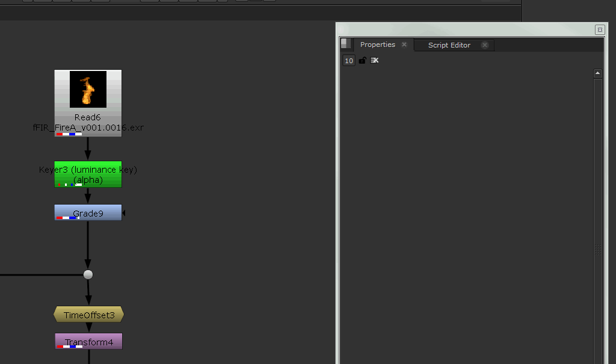
Task: Open the pane content menu icon
Action: pyautogui.click(x=345, y=43)
